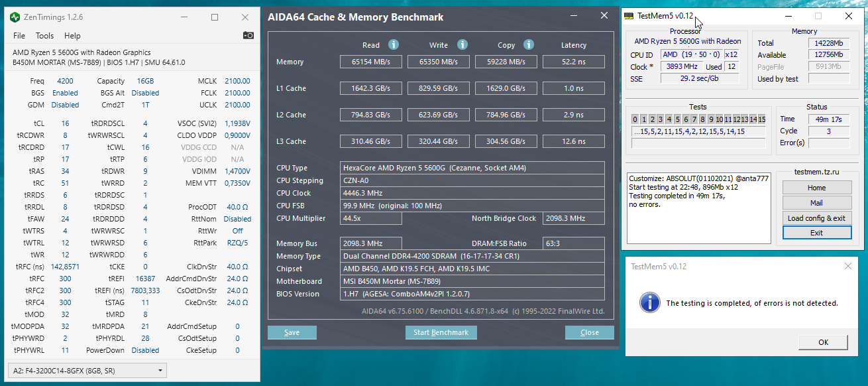Close the AIDA64 benchmark window

click(x=604, y=16)
